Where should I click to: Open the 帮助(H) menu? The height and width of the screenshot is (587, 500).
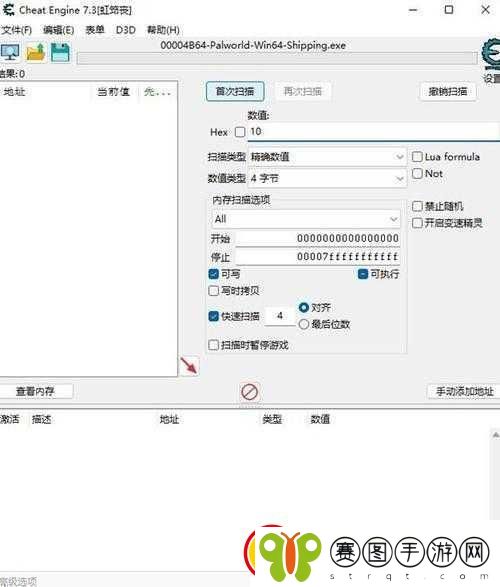pyautogui.click(x=163, y=30)
